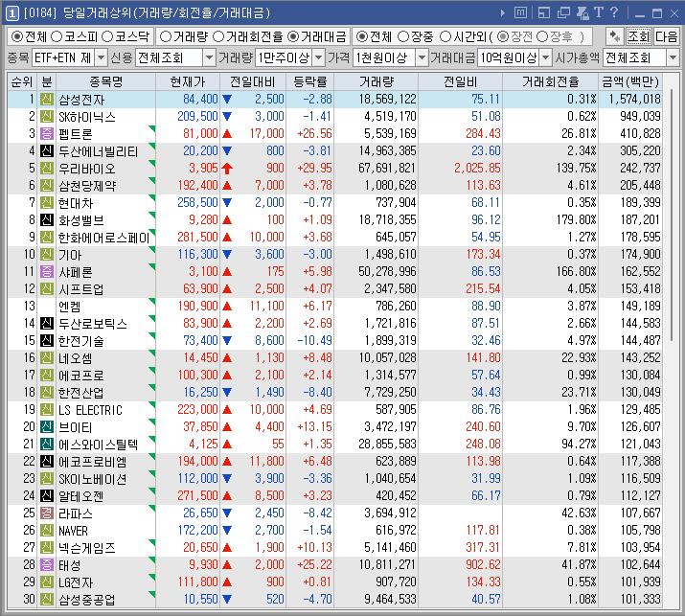Click the 조회 search button
The image size is (685, 616).
(639, 36)
